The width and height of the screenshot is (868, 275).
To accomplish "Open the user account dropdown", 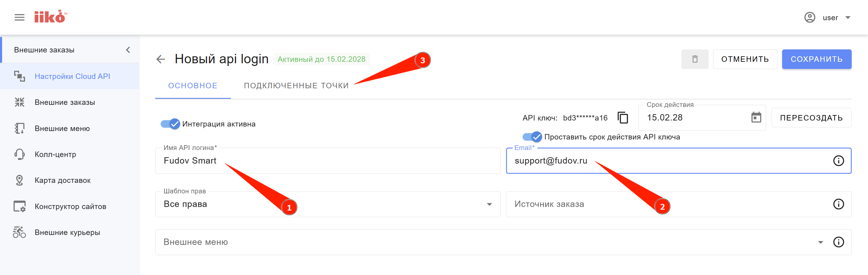I will pyautogui.click(x=848, y=17).
